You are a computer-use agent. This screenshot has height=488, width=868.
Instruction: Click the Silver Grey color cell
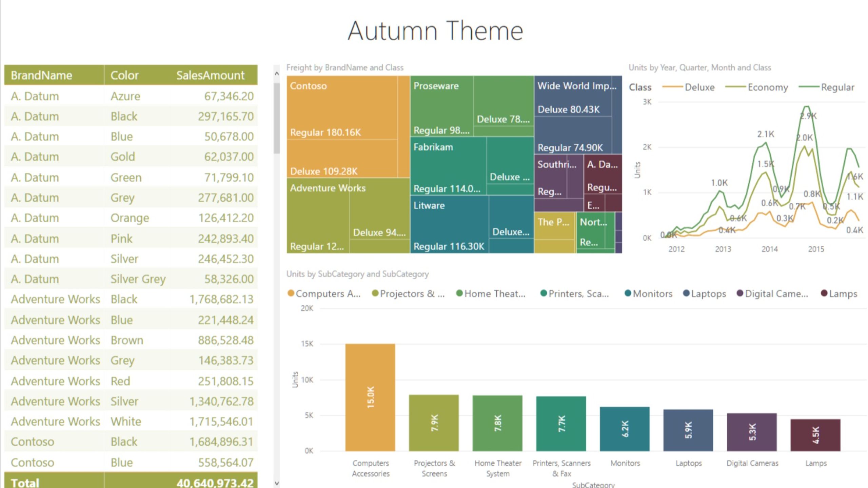[138, 279]
